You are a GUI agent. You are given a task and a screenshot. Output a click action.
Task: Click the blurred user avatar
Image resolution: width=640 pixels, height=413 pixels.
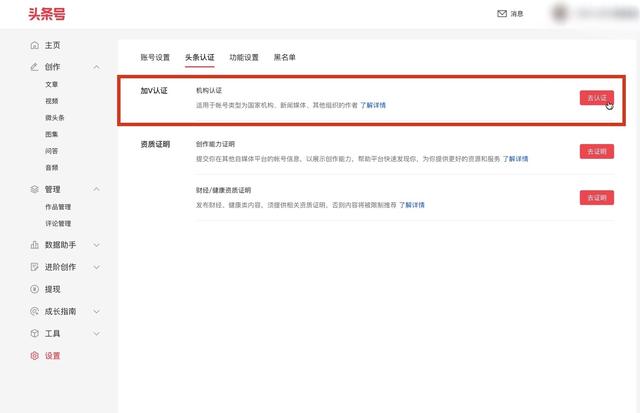coord(560,13)
